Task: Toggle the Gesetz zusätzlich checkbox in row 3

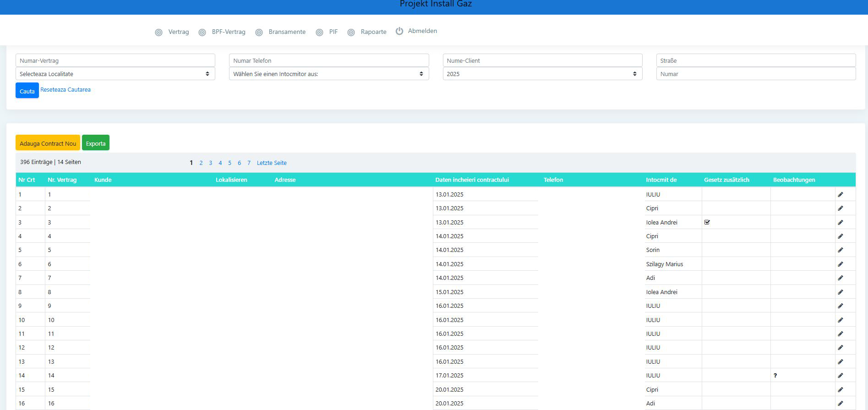Action: pyautogui.click(x=707, y=222)
